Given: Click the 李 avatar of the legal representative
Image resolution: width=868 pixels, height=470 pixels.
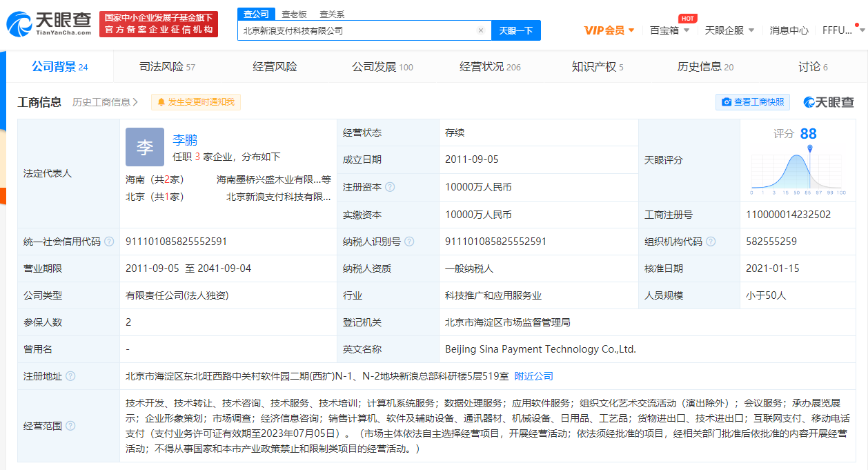Looking at the screenshot, I should pos(145,147).
